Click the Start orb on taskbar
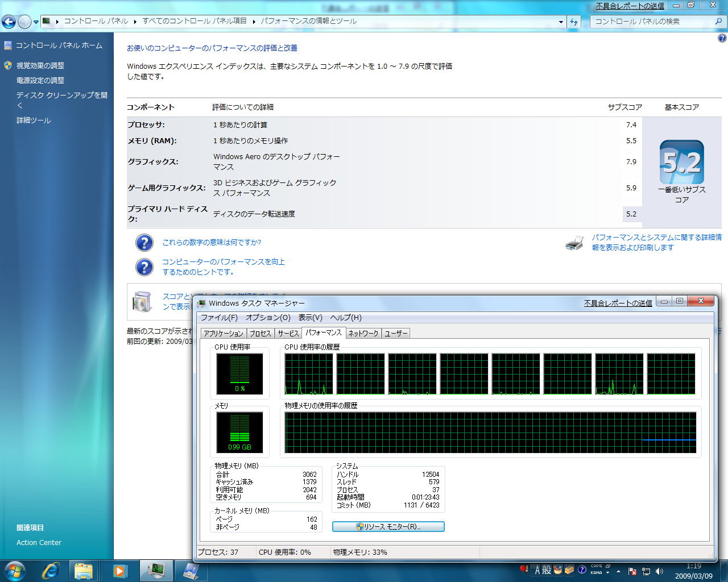728x582 pixels. point(15,571)
